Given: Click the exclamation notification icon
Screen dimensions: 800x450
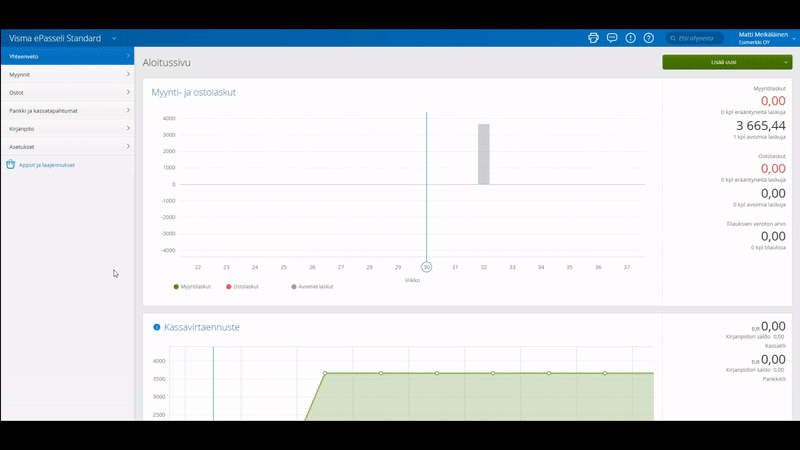Looking at the screenshot, I should [631, 38].
